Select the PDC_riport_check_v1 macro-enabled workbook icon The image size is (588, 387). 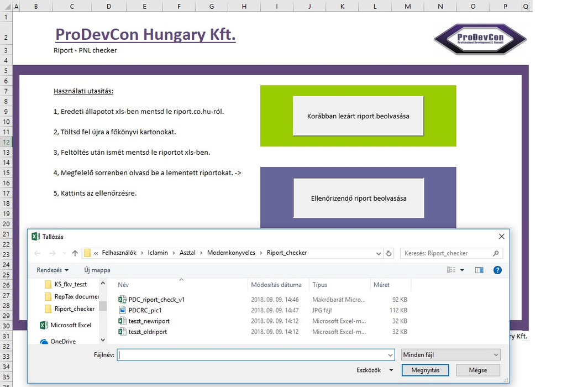pos(122,300)
